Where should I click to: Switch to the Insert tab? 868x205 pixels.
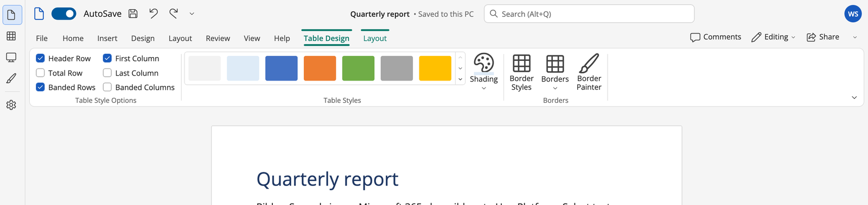click(107, 38)
